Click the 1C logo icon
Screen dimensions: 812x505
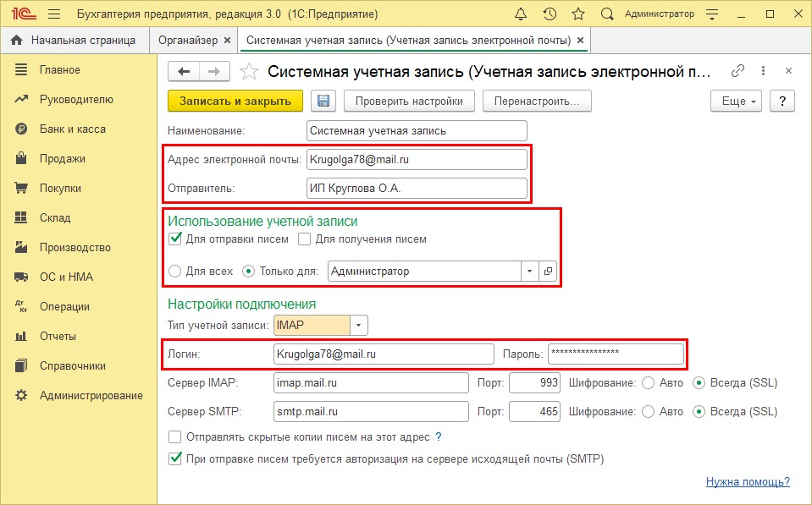(x=24, y=14)
